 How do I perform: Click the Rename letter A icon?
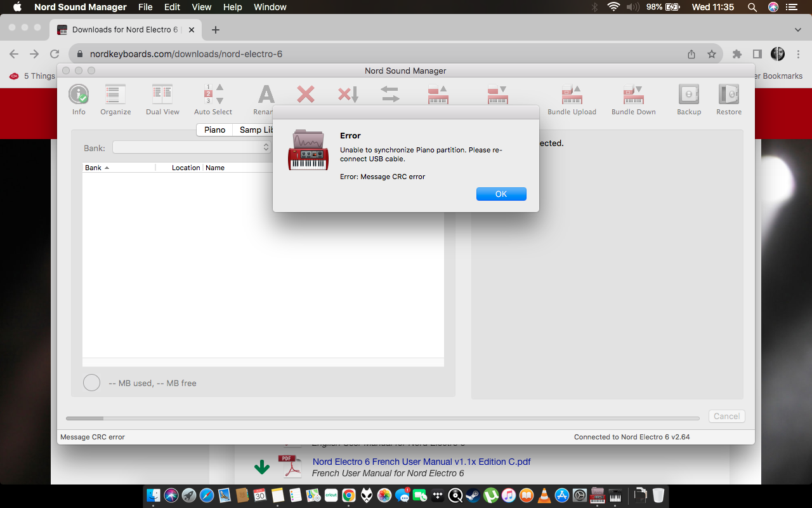[x=266, y=95]
